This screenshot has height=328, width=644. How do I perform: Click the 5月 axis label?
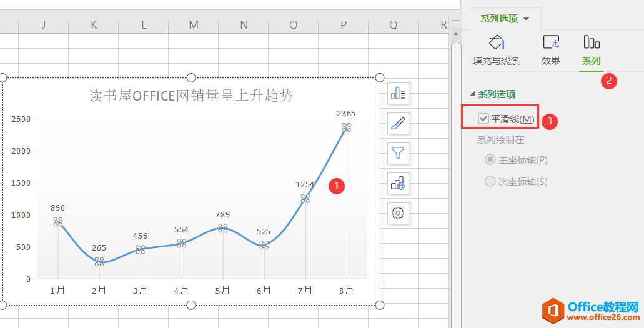tap(222, 291)
